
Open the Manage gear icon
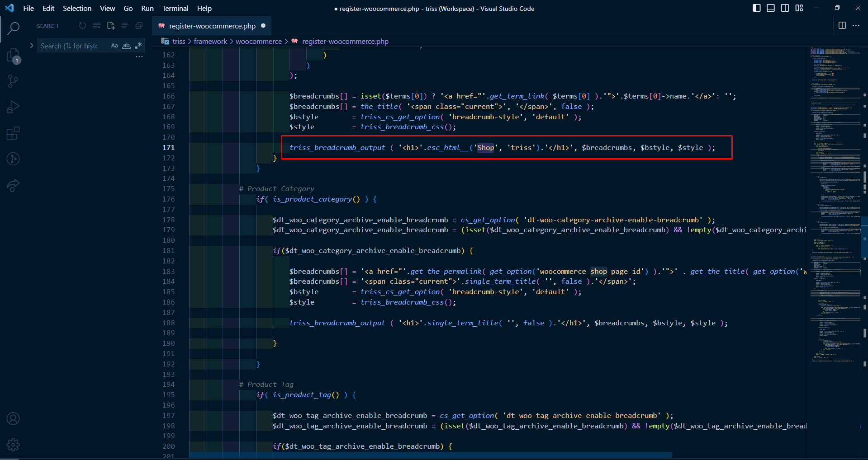[x=14, y=445]
